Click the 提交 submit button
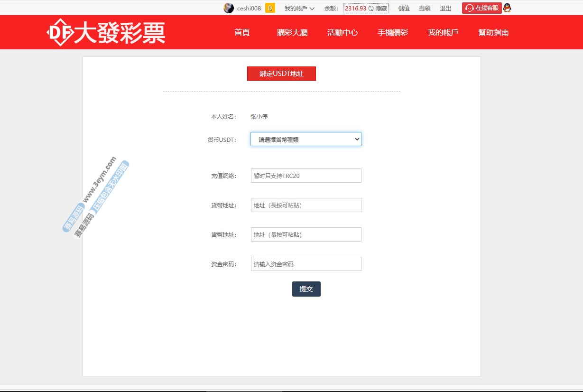583x392 pixels. click(306, 289)
